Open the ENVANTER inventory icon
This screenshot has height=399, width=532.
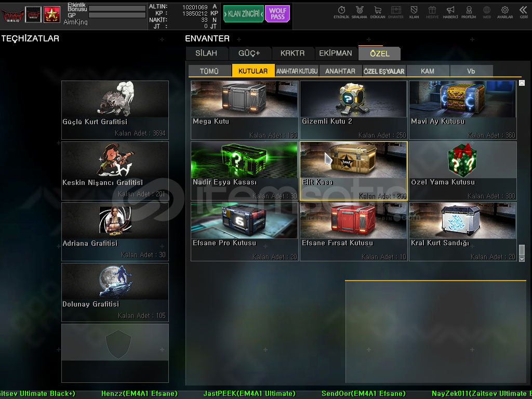[x=395, y=12]
